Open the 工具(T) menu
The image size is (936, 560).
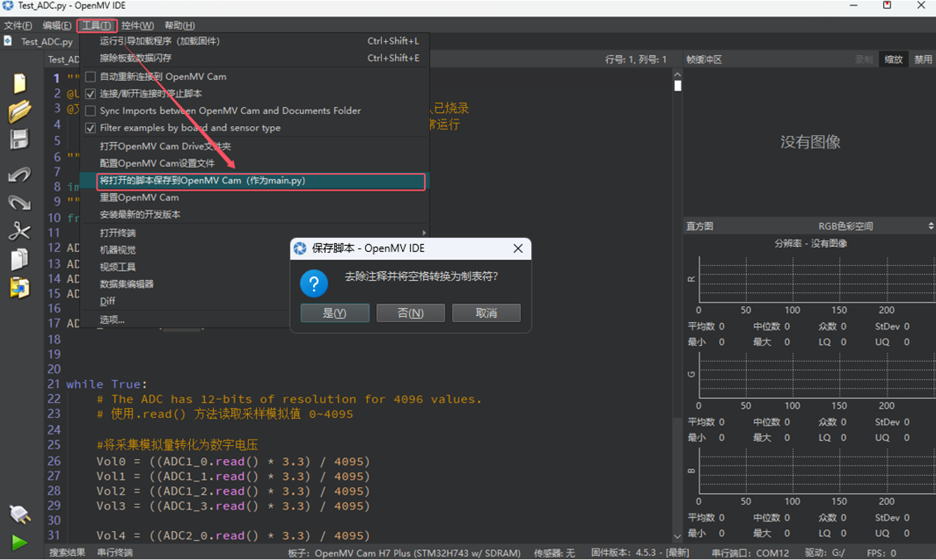(x=96, y=26)
